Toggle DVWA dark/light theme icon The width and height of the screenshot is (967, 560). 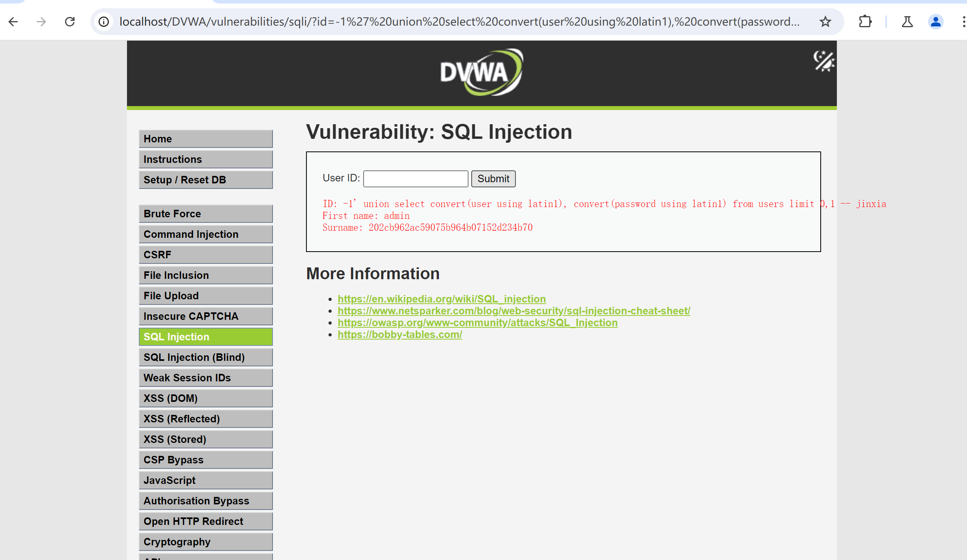coord(823,61)
